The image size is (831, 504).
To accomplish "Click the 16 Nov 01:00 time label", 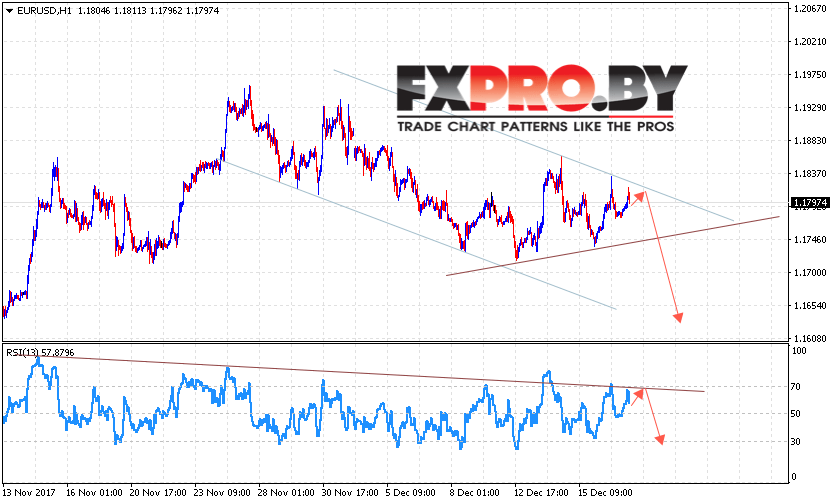I will (x=94, y=493).
